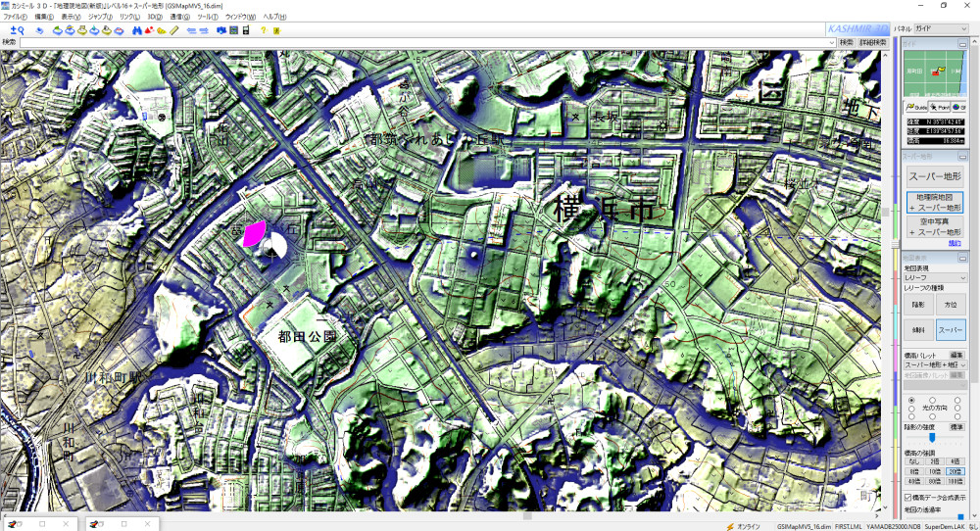Screen dimensions: 980x531
Task: Open the 地図表現 dropdown showing レリーフ
Action: (x=934, y=278)
